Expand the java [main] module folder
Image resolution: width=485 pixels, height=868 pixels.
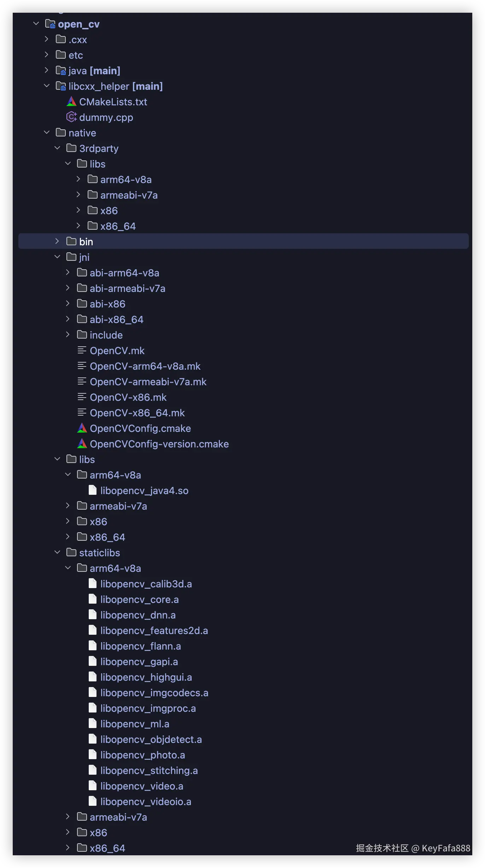pyautogui.click(x=47, y=70)
